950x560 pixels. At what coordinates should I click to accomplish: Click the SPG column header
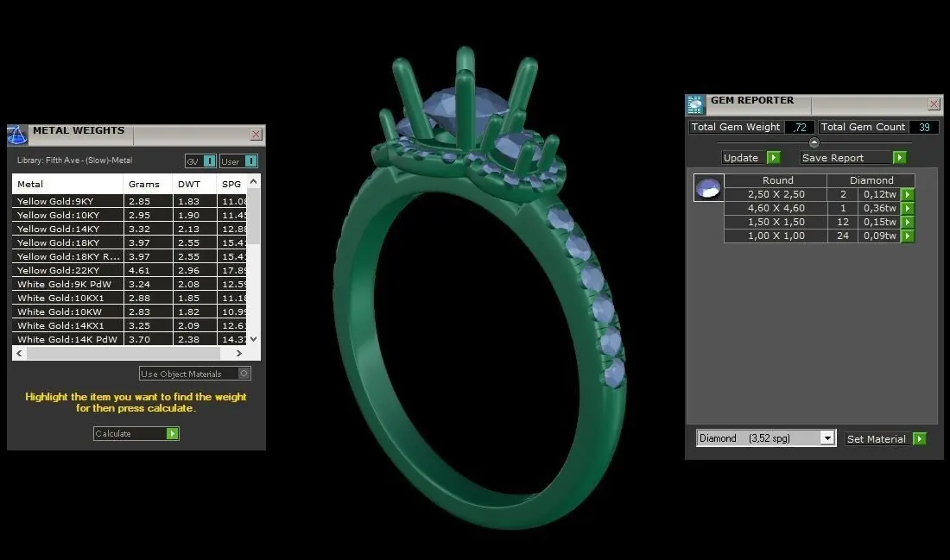pos(232,184)
